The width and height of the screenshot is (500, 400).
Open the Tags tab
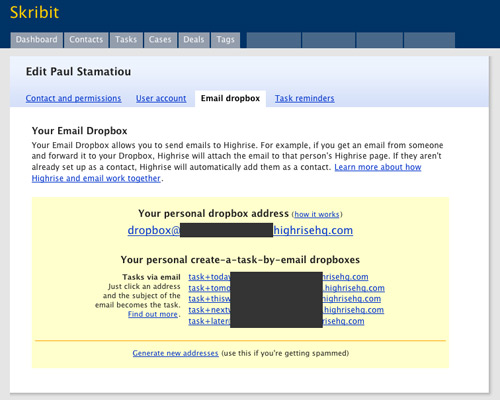tap(225, 40)
